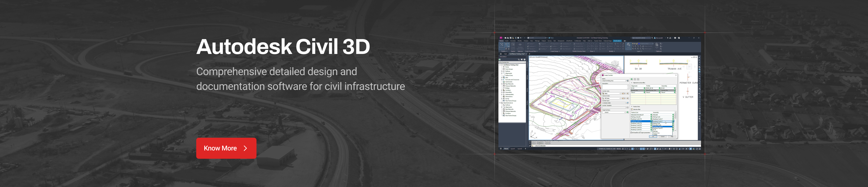Open the Target Surface dropdown
The width and height of the screenshot is (868, 187).
(x=614, y=112)
